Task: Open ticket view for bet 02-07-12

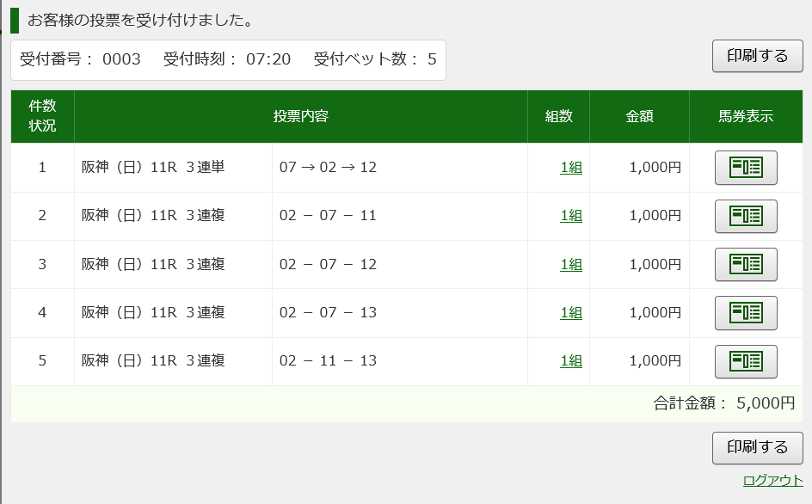Action: pos(746,264)
